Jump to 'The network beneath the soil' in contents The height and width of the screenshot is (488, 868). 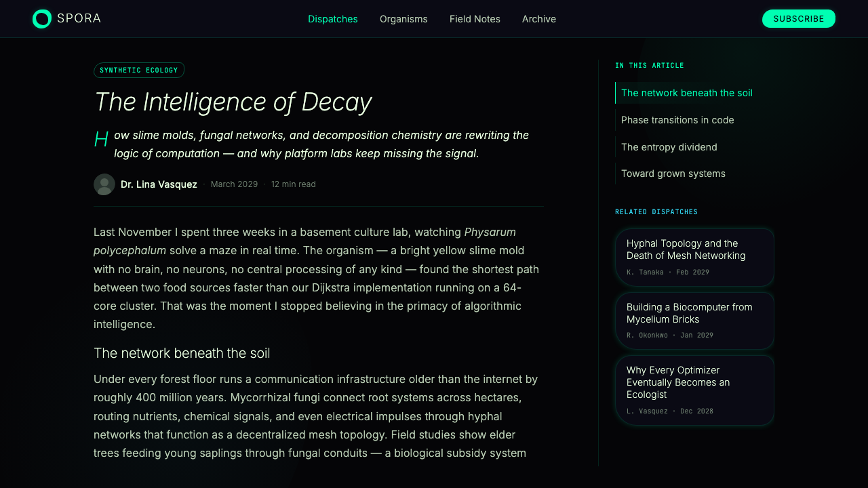[x=694, y=93]
